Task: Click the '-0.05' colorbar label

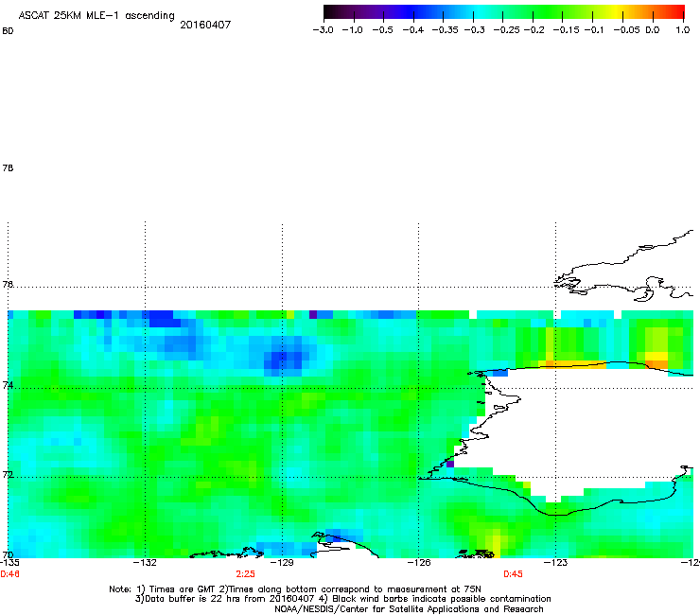Action: point(626,30)
